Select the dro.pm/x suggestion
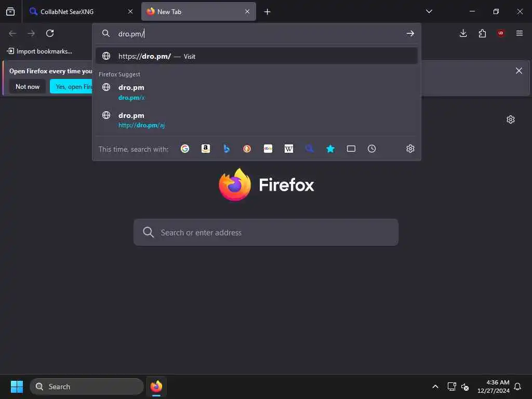The width and height of the screenshot is (532, 399). click(x=257, y=92)
